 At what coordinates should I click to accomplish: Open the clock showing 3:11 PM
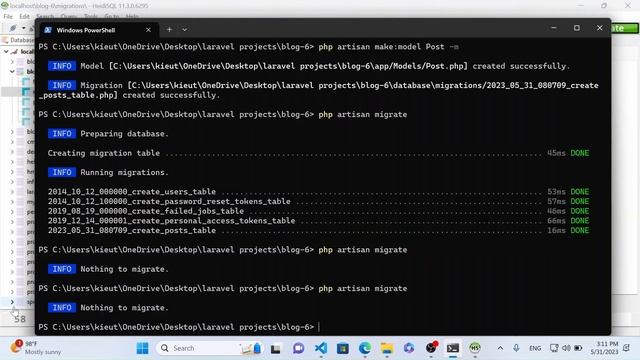(604, 348)
